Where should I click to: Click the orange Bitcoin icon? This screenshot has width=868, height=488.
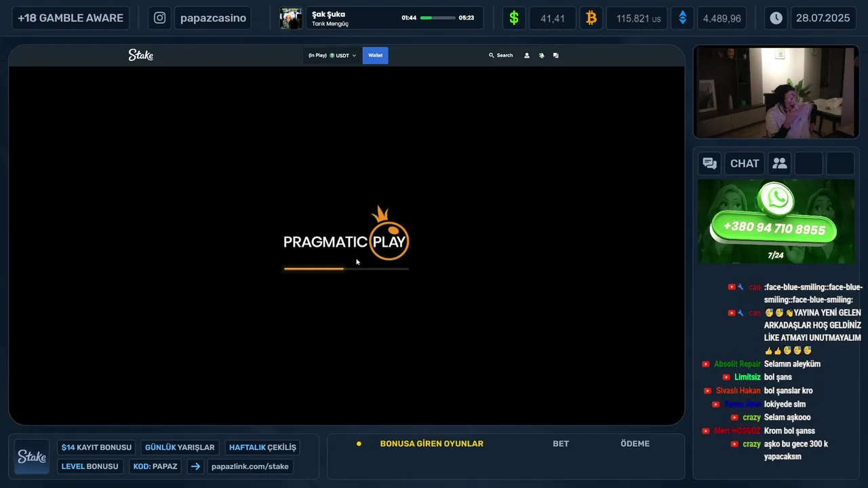(x=591, y=18)
